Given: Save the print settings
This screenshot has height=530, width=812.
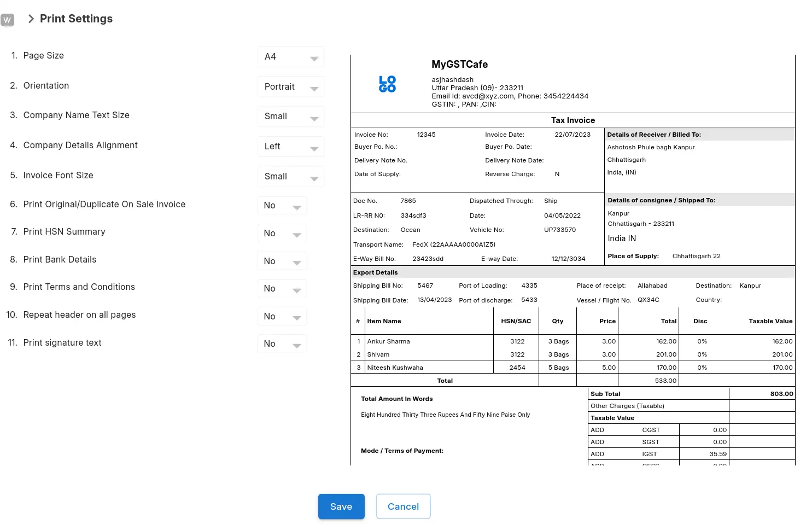Looking at the screenshot, I should coord(341,506).
